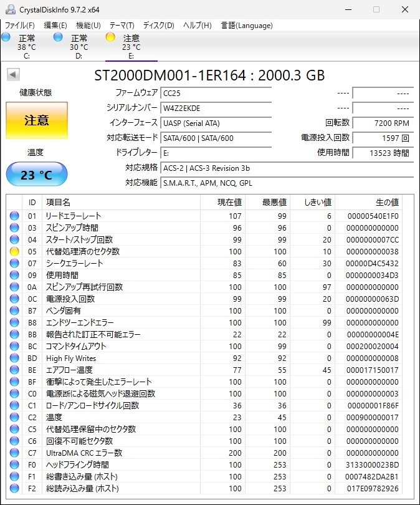Click the rotation rate field 7200 RPM
This screenshot has height=505, width=420.
point(383,123)
